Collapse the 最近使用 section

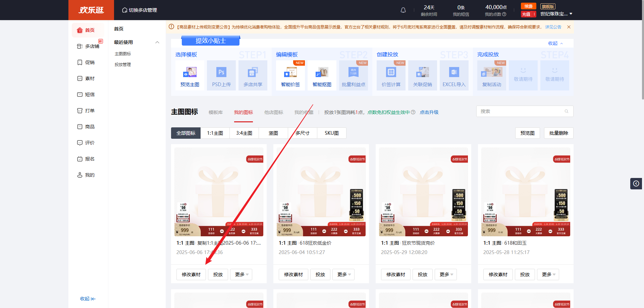click(x=157, y=42)
